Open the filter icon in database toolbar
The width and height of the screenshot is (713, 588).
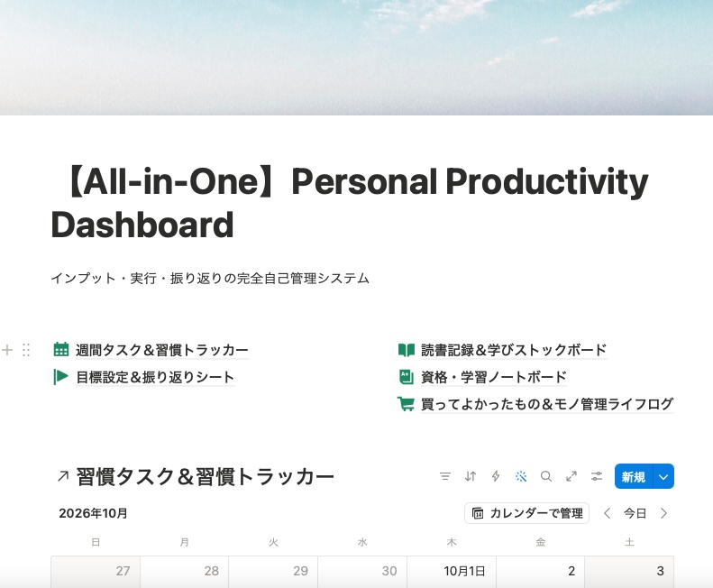[445, 476]
